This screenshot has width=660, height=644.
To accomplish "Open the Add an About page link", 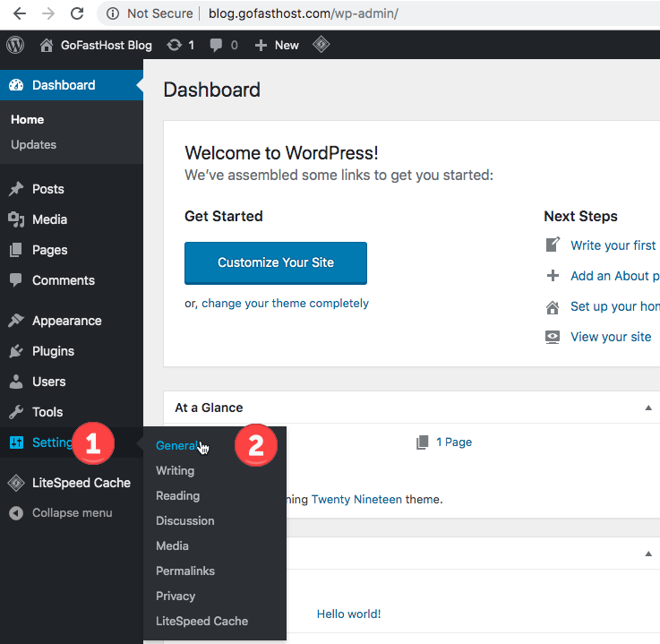I will click(615, 276).
